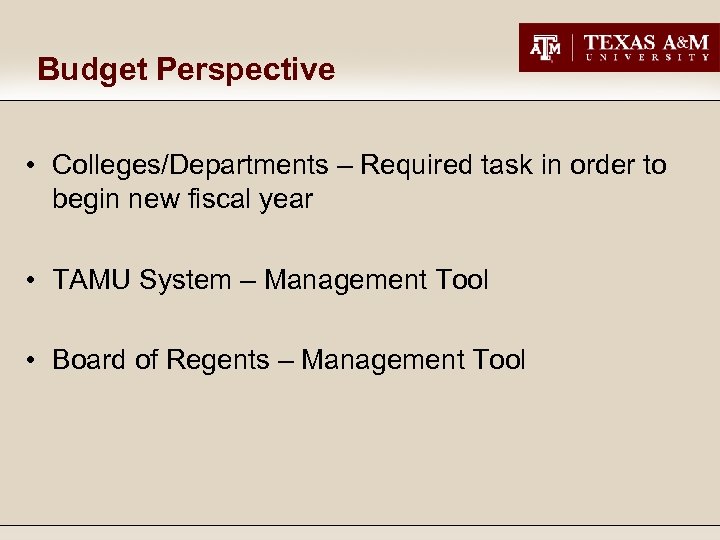
Task: Click the Texas A&M ATM emblem
Action: click(546, 47)
